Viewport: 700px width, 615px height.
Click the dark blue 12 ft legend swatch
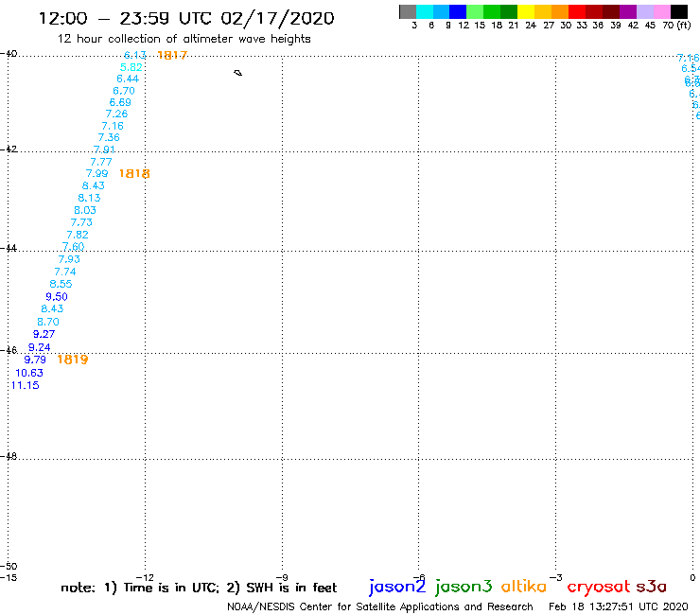click(458, 11)
